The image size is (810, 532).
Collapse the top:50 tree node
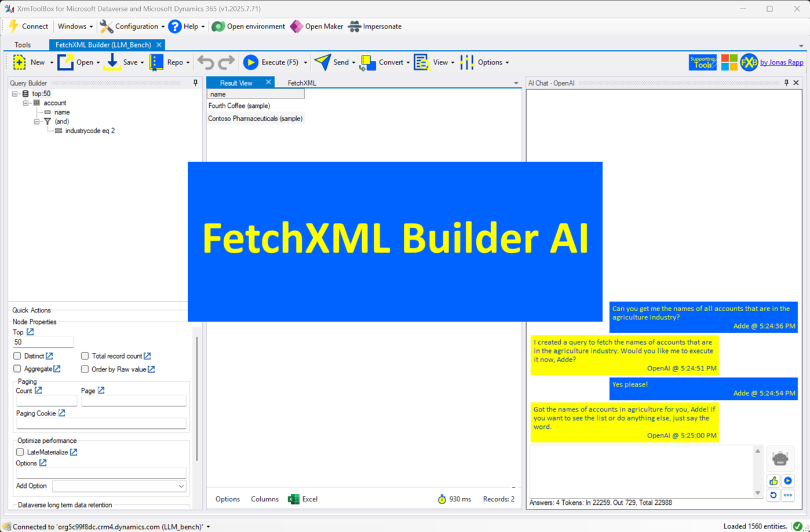pyautogui.click(x=14, y=94)
